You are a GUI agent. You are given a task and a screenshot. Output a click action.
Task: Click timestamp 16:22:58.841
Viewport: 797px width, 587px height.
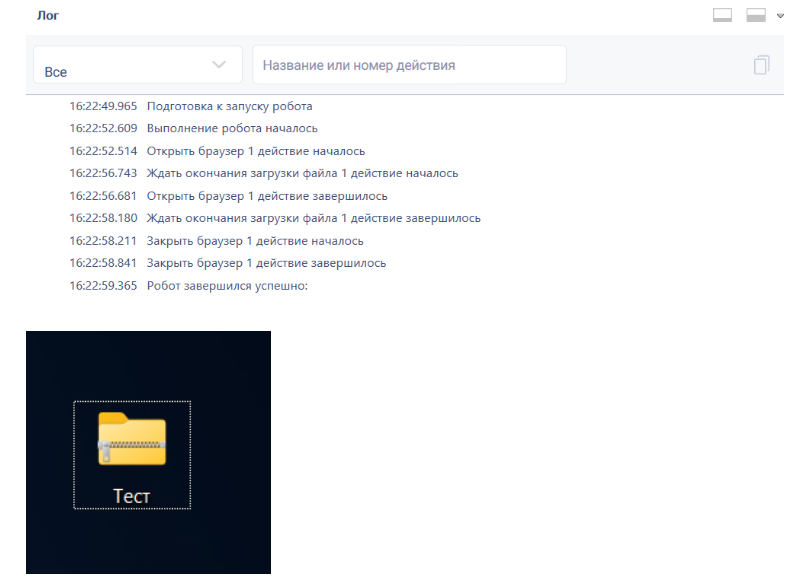point(103,263)
